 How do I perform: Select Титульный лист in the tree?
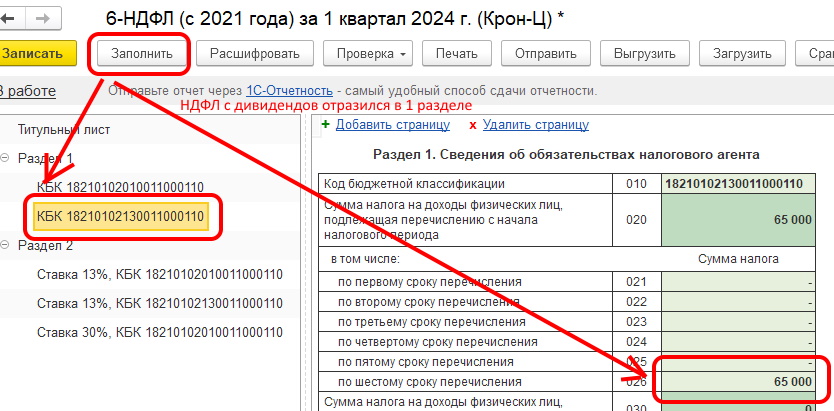click(64, 129)
